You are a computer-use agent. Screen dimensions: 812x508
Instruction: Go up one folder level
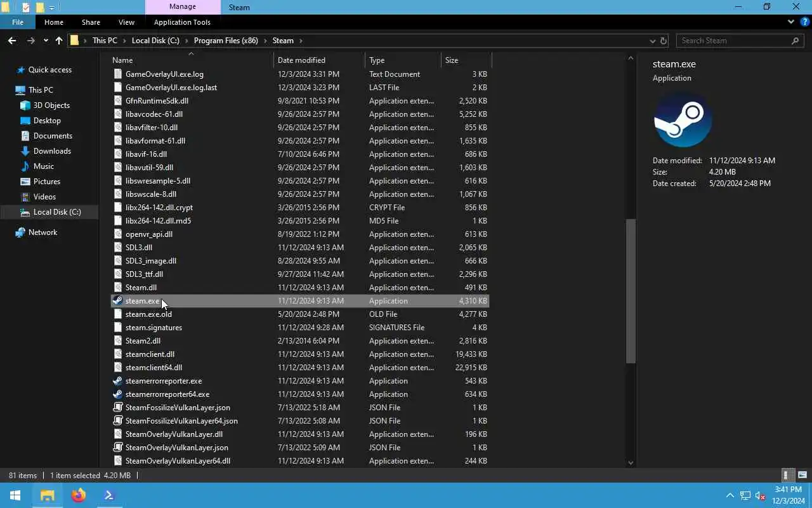59,41
